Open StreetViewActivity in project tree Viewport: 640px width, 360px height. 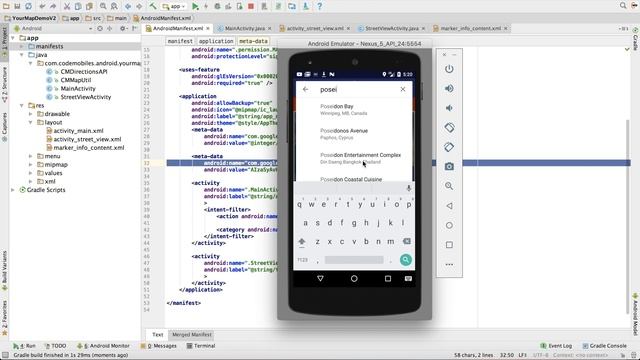pyautogui.click(x=86, y=97)
